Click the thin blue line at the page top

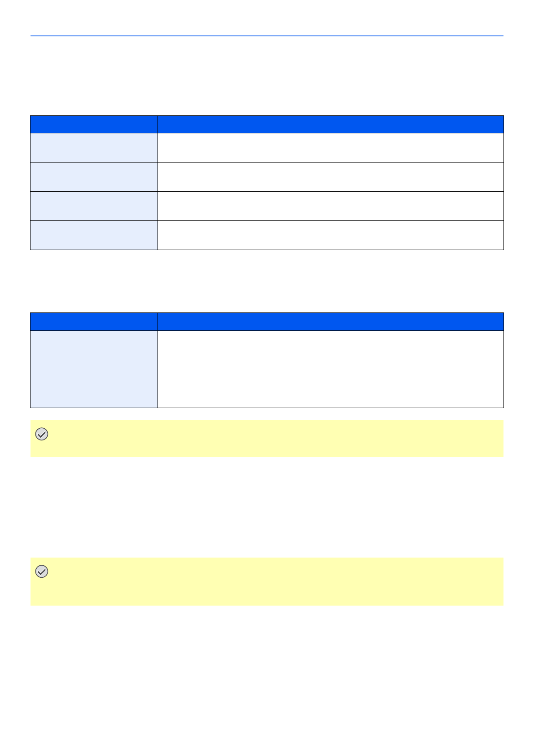tap(267, 35)
